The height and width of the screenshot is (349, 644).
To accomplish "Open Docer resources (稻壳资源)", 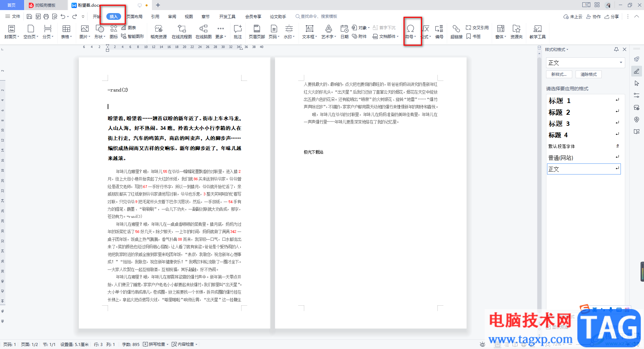I will point(159,32).
